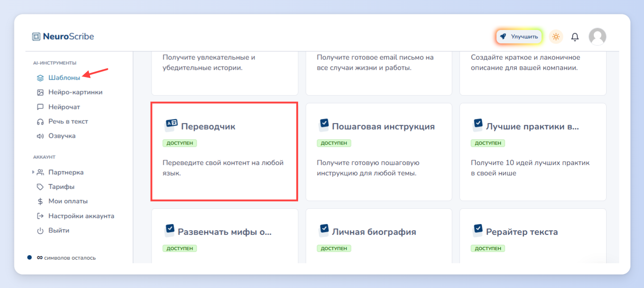Click the Озвучка speaker icon
The height and width of the screenshot is (288, 644).
pos(40,136)
